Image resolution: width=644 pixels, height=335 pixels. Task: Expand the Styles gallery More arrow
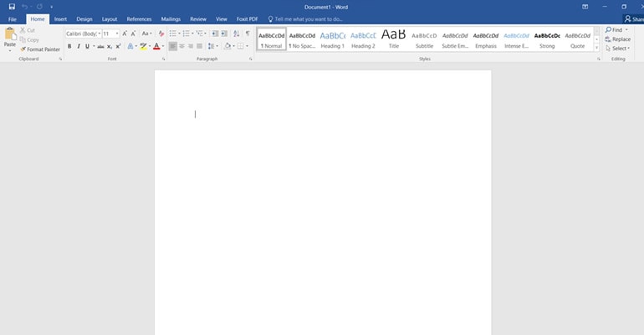click(597, 48)
